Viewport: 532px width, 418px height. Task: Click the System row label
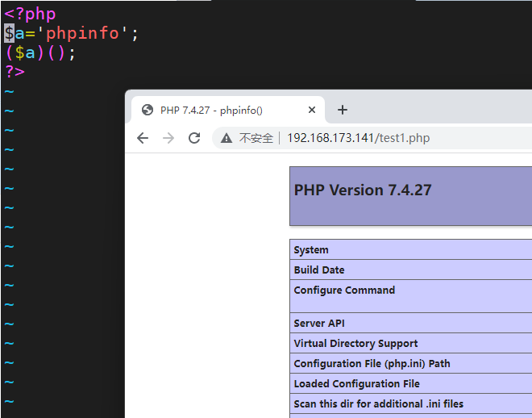[311, 250]
